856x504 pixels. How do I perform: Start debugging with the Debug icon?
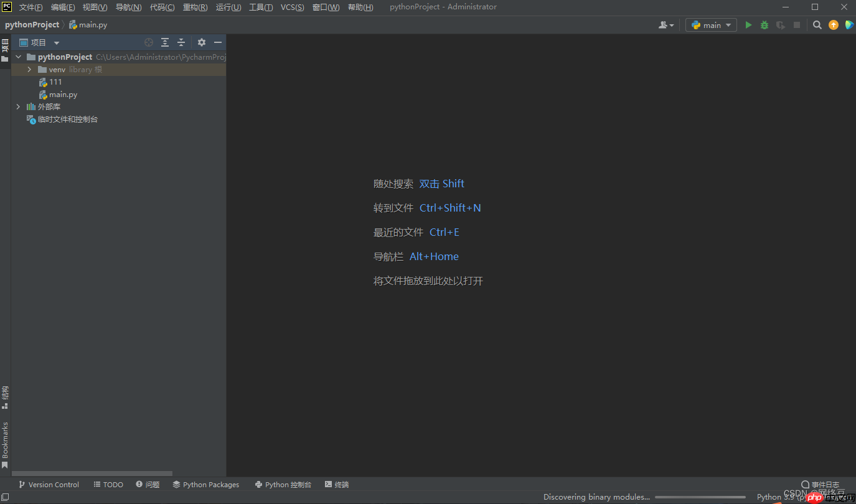pyautogui.click(x=764, y=25)
